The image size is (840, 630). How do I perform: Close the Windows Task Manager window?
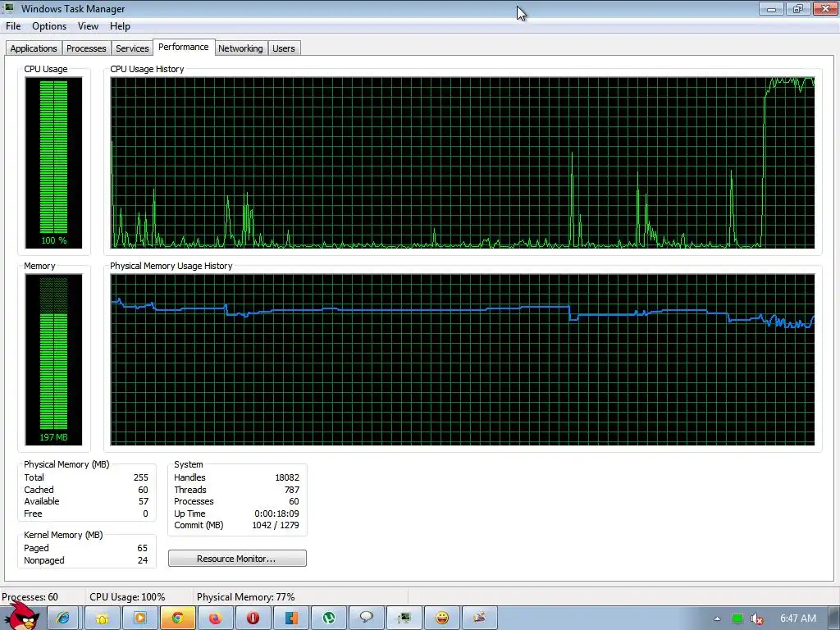825,8
